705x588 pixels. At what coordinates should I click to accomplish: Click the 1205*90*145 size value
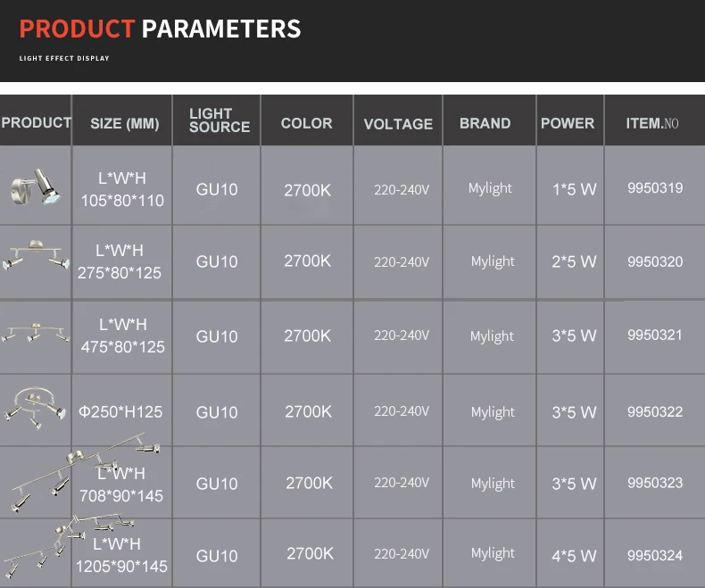tap(121, 567)
